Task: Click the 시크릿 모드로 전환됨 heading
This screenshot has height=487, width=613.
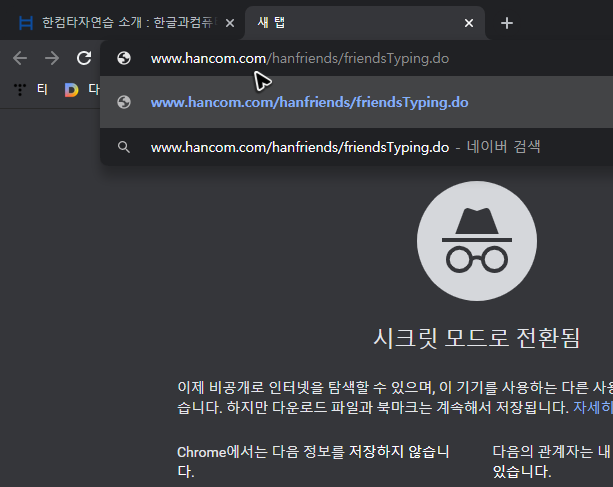Action: click(477, 338)
